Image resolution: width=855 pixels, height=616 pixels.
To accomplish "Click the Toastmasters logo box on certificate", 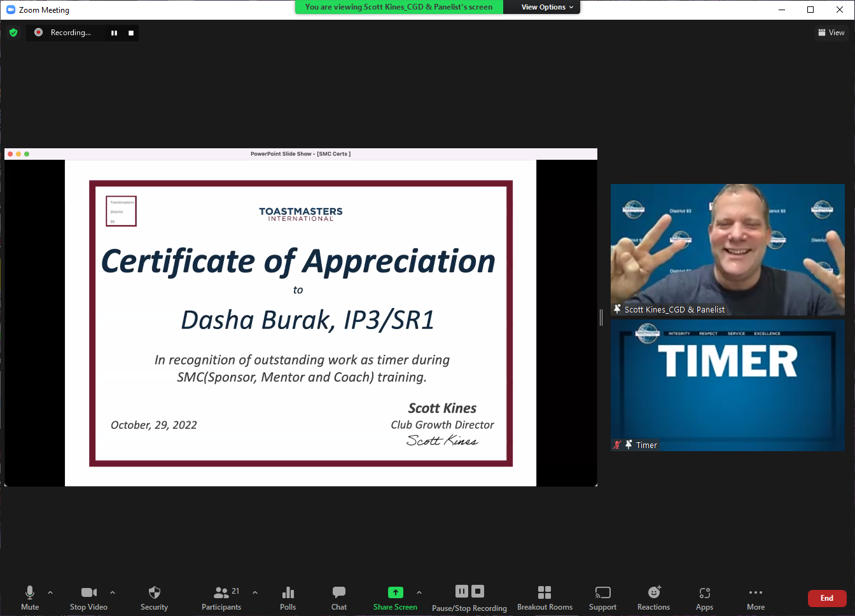I will (x=121, y=211).
